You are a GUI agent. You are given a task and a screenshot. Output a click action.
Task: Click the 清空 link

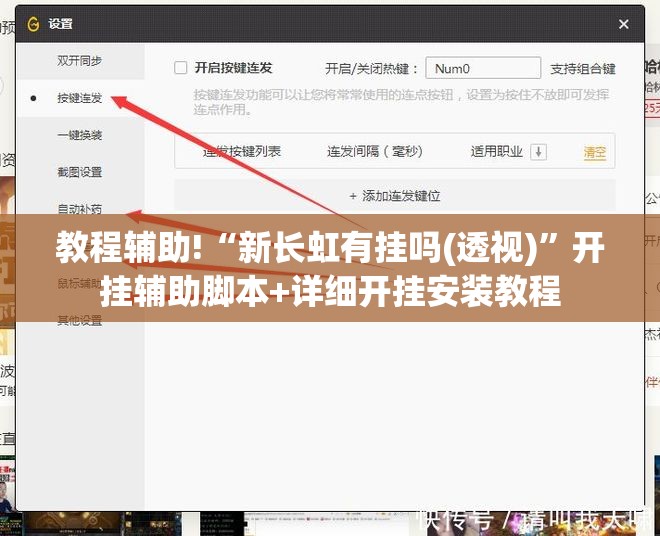(x=594, y=152)
